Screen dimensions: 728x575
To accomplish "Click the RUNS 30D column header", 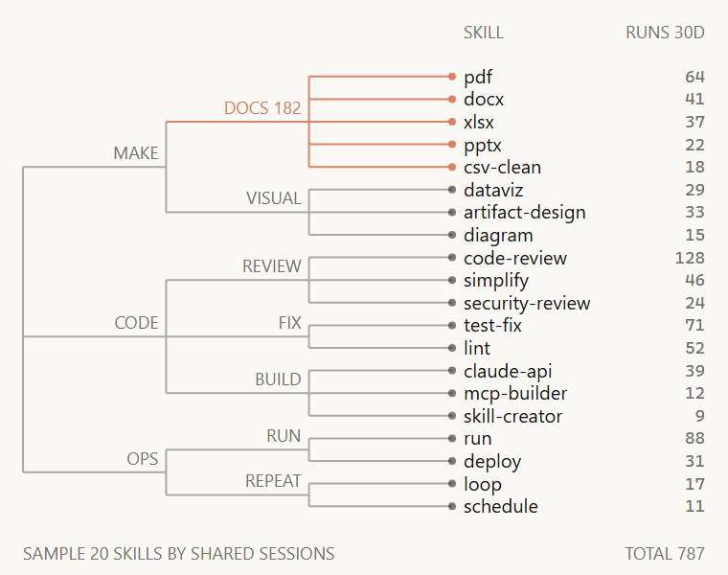I will point(665,33).
